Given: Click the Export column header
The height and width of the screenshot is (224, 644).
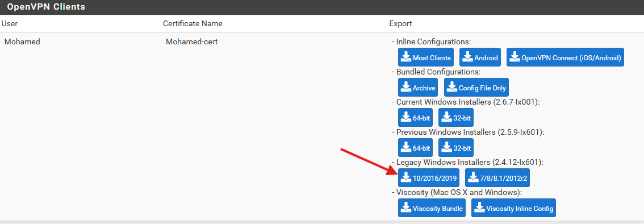Looking at the screenshot, I should tap(400, 23).
